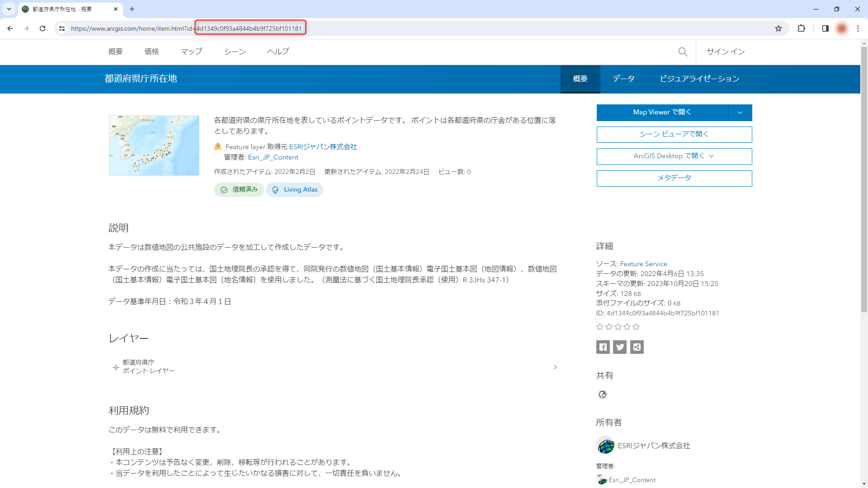This screenshot has width=868, height=488.
Task: Open the 価格 navigation item
Action: 152,52
